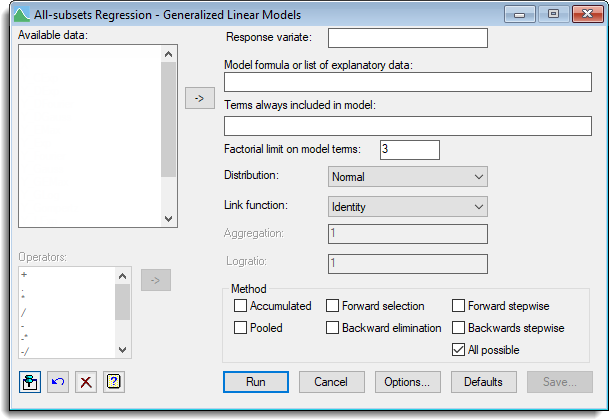Check the Forward selection option

click(333, 306)
